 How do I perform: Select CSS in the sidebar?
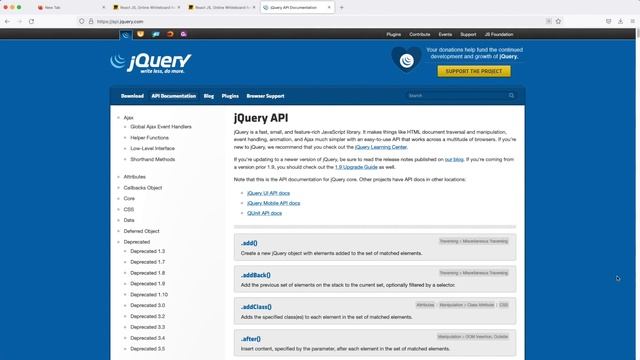tap(129, 209)
